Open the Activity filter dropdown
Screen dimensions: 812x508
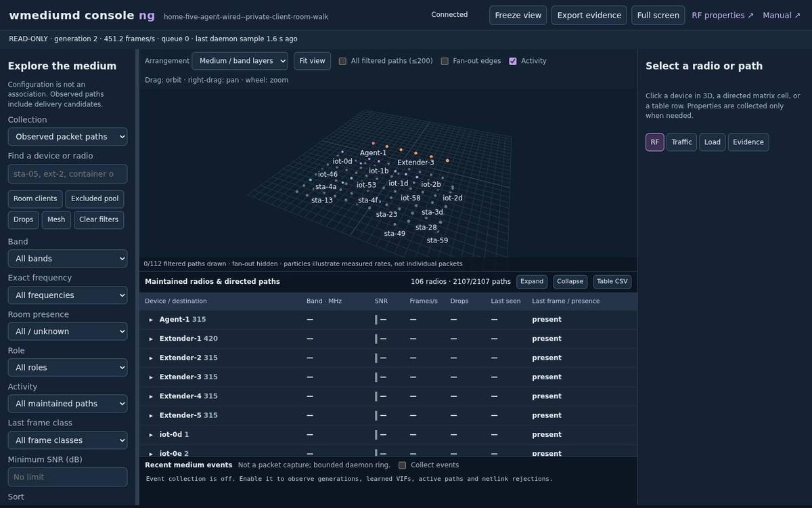pos(68,404)
